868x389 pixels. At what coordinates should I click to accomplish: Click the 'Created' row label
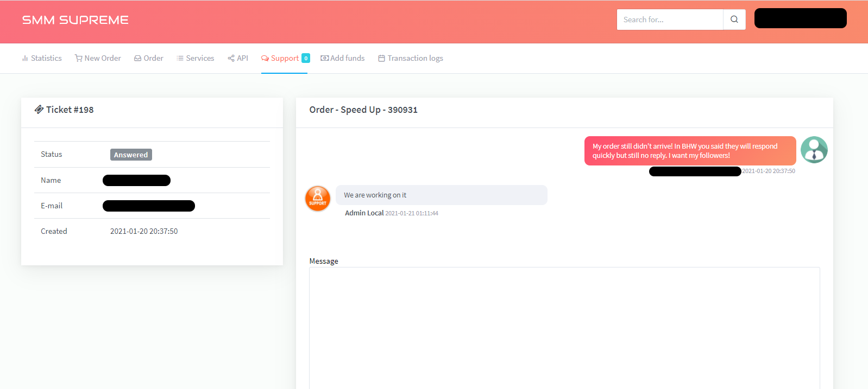(x=54, y=231)
